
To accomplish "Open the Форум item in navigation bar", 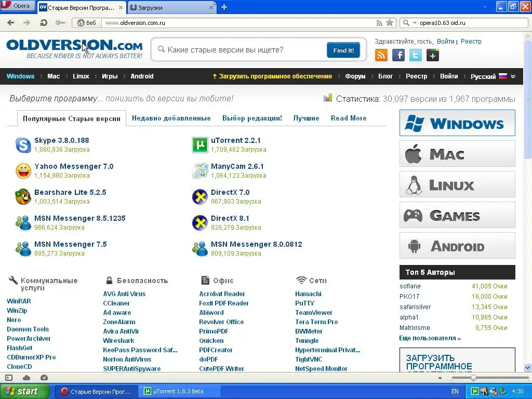I will 355,76.
